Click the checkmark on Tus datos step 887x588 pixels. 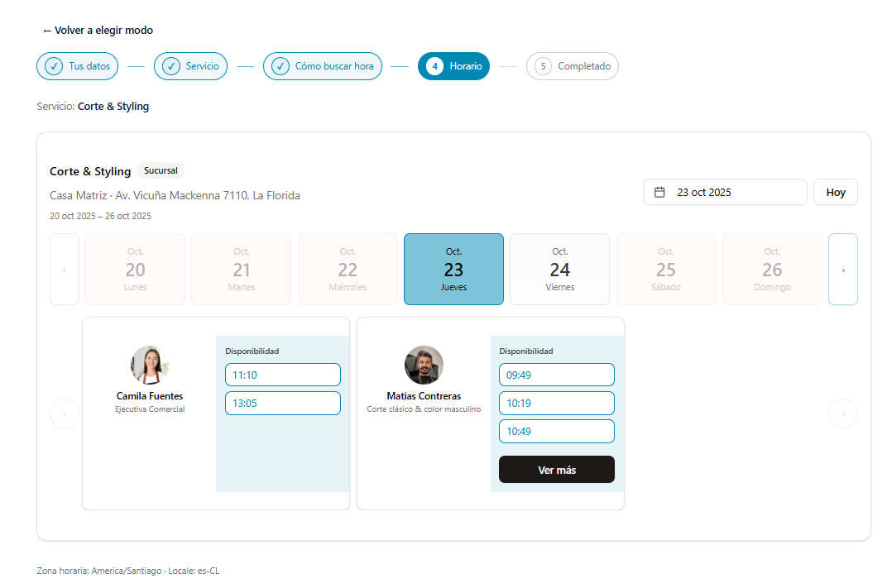pos(54,66)
